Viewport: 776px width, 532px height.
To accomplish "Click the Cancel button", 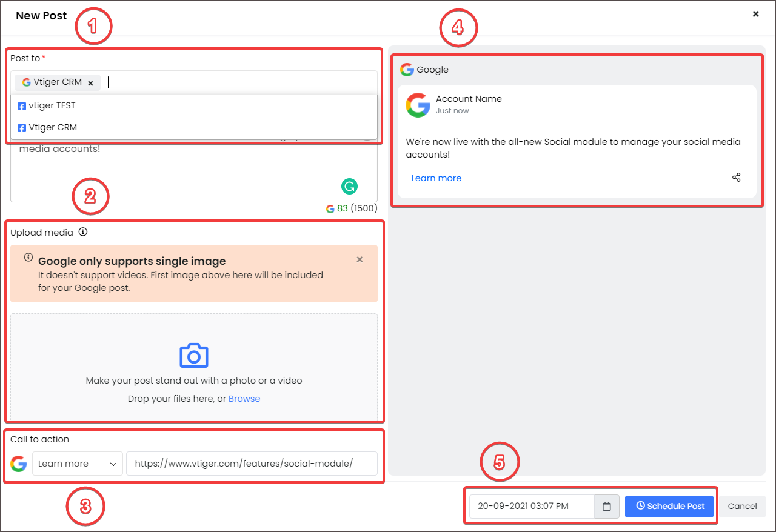I will pos(742,506).
